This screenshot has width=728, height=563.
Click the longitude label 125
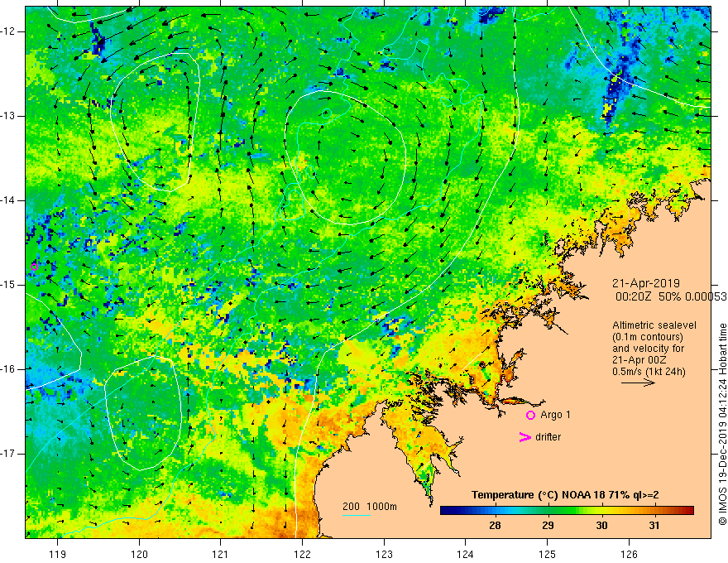tap(548, 554)
